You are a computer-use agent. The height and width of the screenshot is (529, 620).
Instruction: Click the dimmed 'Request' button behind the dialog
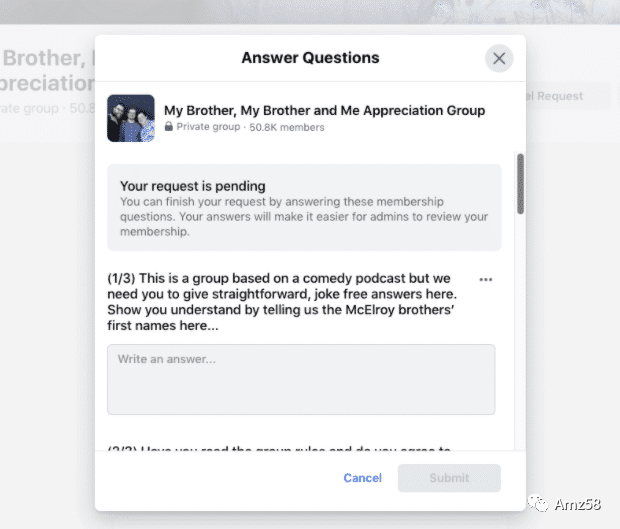(560, 96)
